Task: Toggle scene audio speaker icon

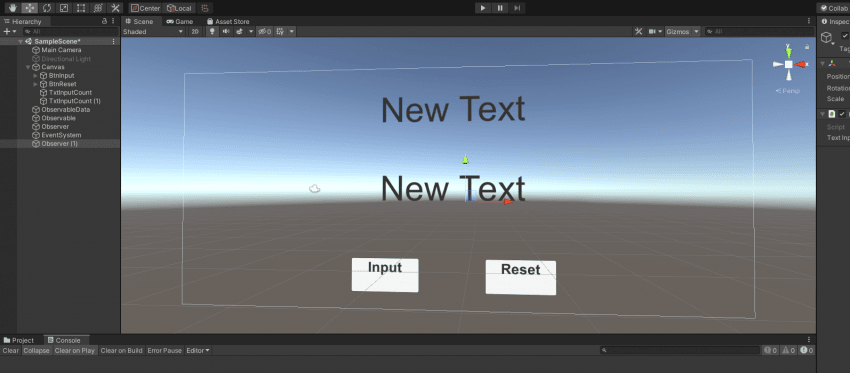Action: click(x=226, y=31)
